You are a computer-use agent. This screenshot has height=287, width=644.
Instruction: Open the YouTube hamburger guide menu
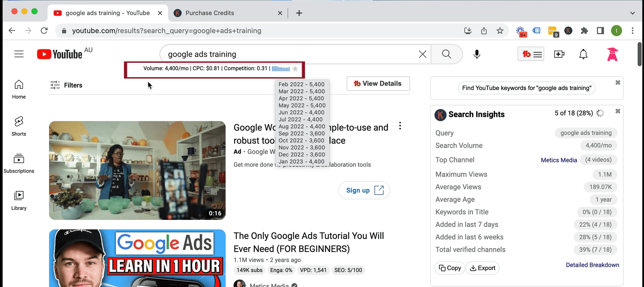click(x=19, y=54)
